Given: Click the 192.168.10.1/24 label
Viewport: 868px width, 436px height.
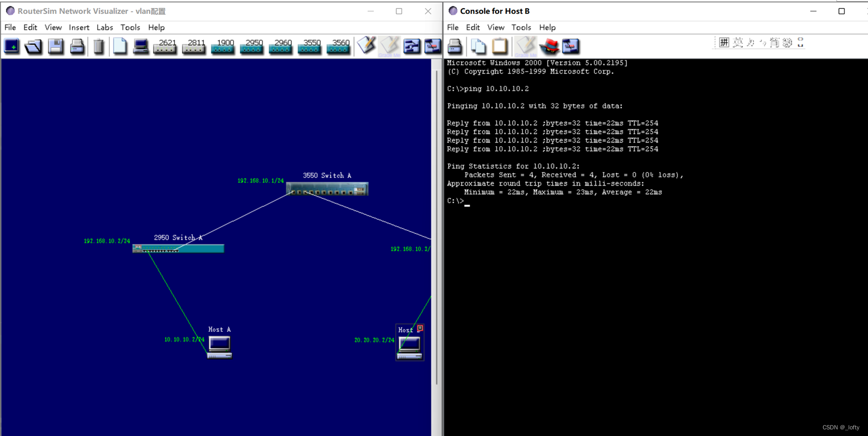Looking at the screenshot, I should tap(261, 181).
